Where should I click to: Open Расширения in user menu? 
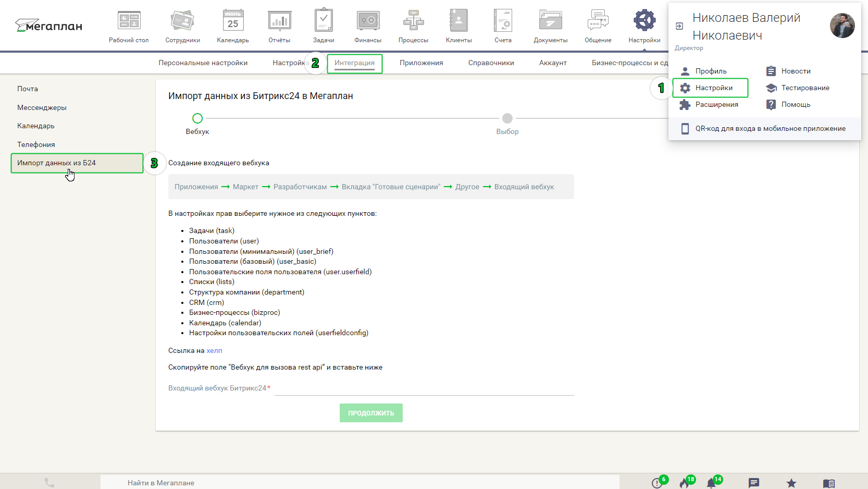coord(710,104)
